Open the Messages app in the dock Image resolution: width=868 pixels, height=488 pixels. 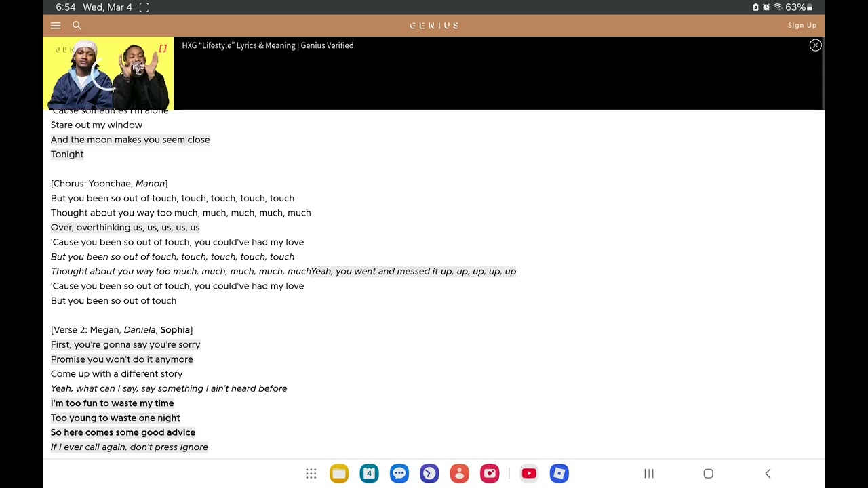[x=399, y=474]
